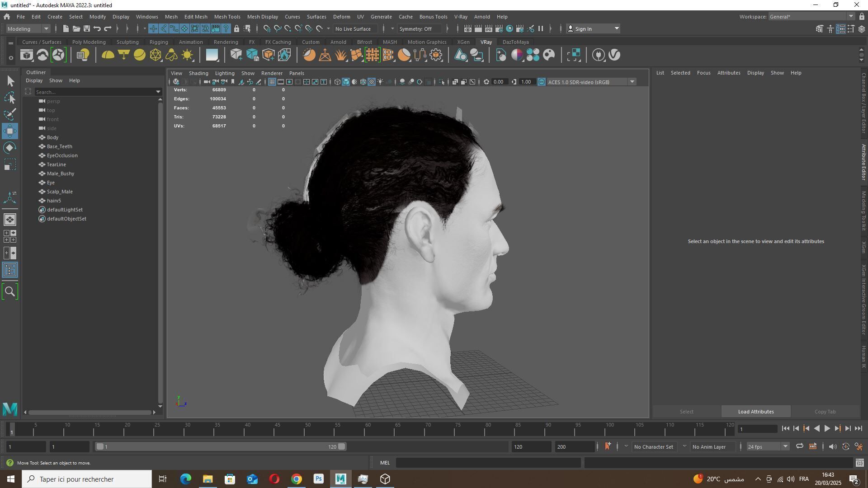Screen dimensions: 868x488
Task: Open the Deform menu
Action: (341, 17)
